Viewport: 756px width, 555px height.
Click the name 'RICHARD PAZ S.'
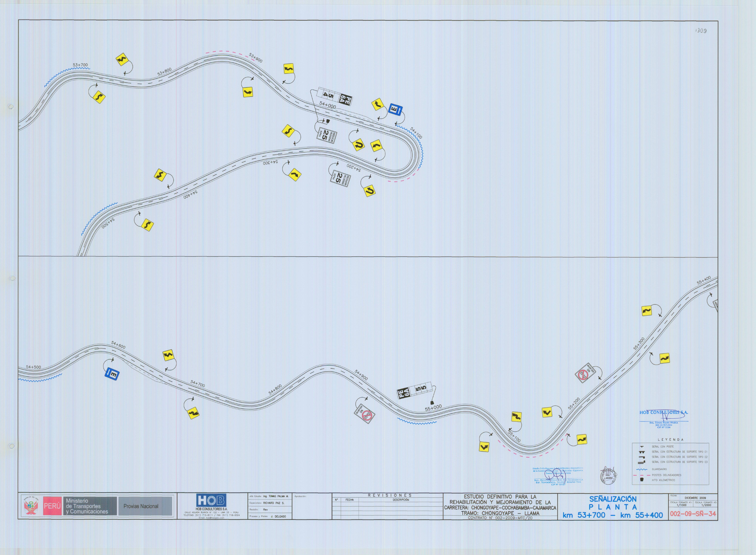click(274, 503)
